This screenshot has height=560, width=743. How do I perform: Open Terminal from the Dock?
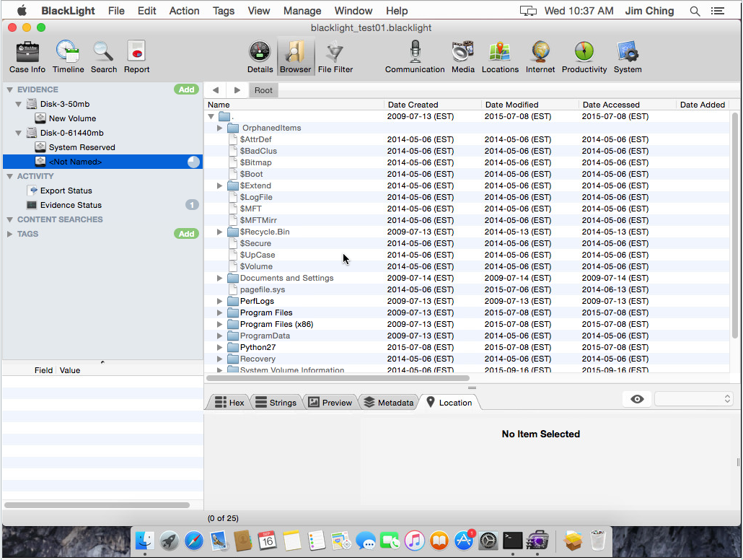512,541
